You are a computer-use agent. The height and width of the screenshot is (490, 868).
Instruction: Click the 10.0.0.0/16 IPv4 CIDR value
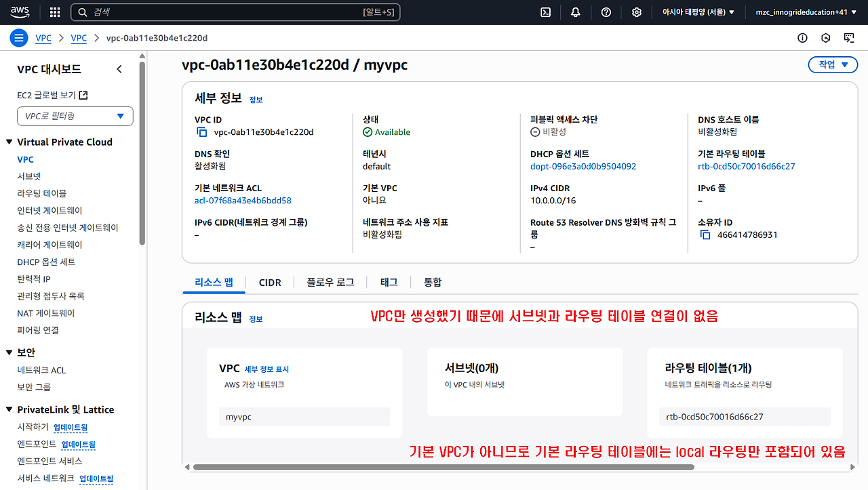tap(553, 201)
